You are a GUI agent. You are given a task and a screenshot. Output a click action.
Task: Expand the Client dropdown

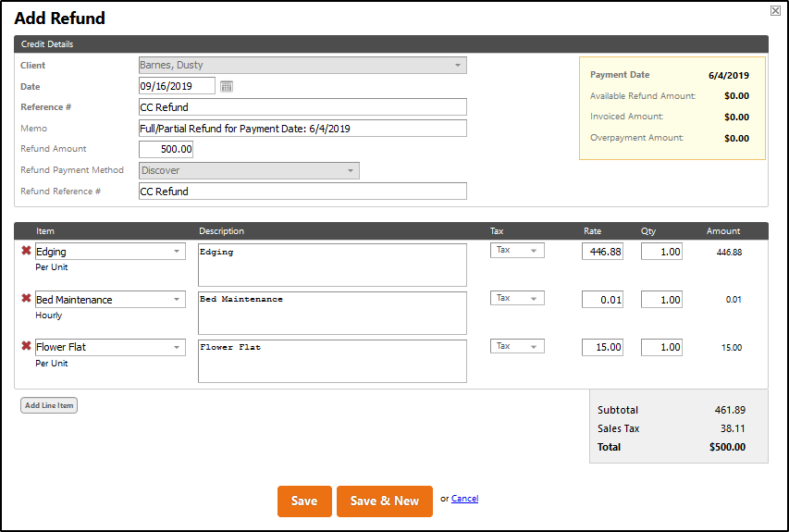tap(457, 66)
